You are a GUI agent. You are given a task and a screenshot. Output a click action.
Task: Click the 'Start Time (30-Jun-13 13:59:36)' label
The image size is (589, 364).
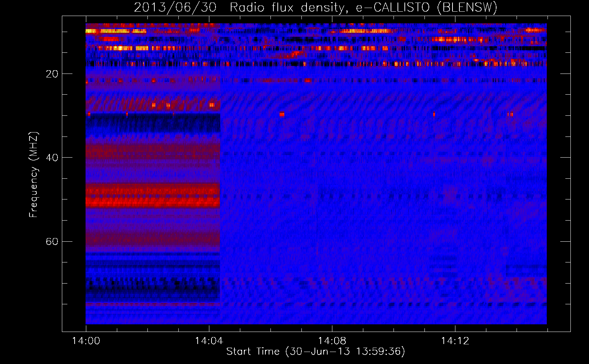pos(316,351)
